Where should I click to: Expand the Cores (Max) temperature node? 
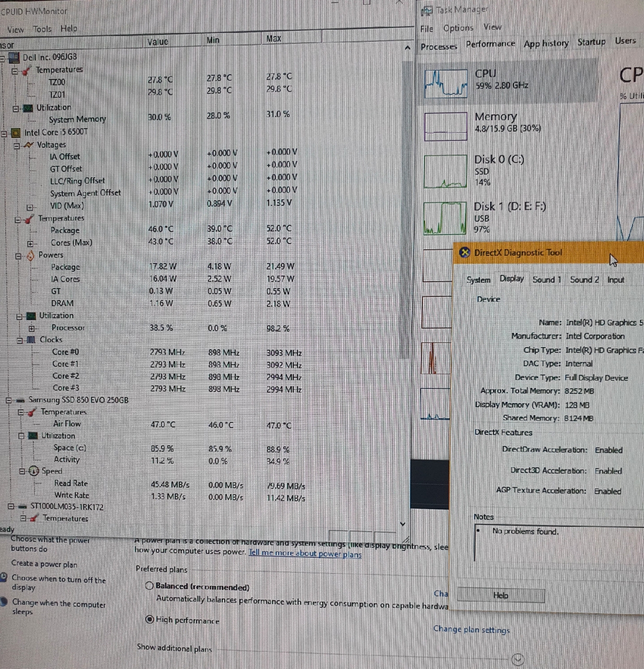(30, 243)
